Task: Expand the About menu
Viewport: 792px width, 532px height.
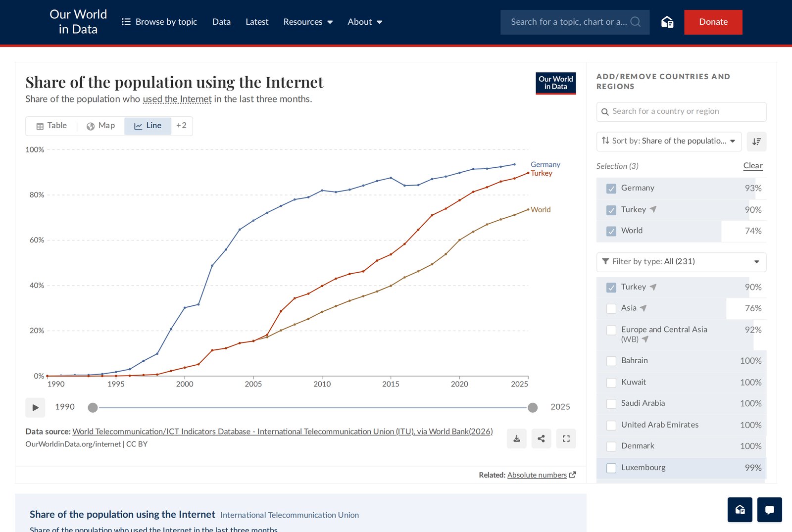Action: pos(365,22)
